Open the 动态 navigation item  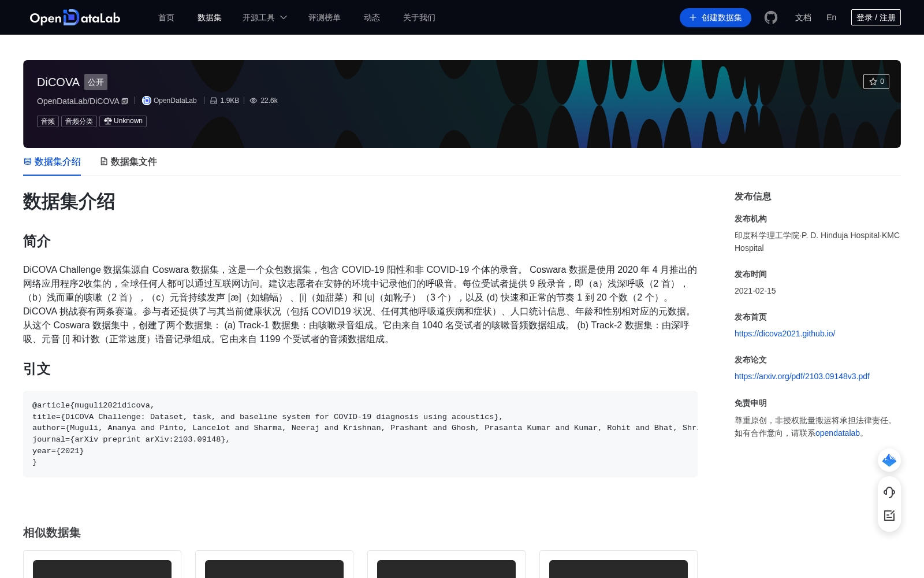(x=372, y=17)
